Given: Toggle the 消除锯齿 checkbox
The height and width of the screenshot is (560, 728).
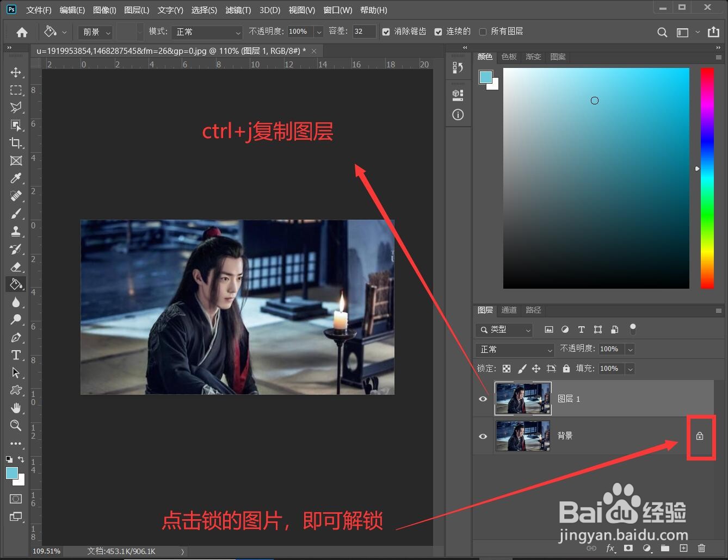Looking at the screenshot, I should (x=386, y=32).
